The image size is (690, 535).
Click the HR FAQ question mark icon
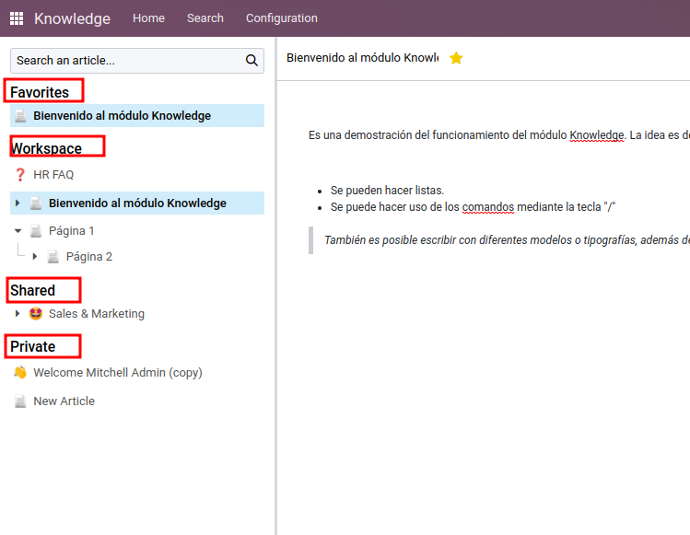(x=20, y=175)
